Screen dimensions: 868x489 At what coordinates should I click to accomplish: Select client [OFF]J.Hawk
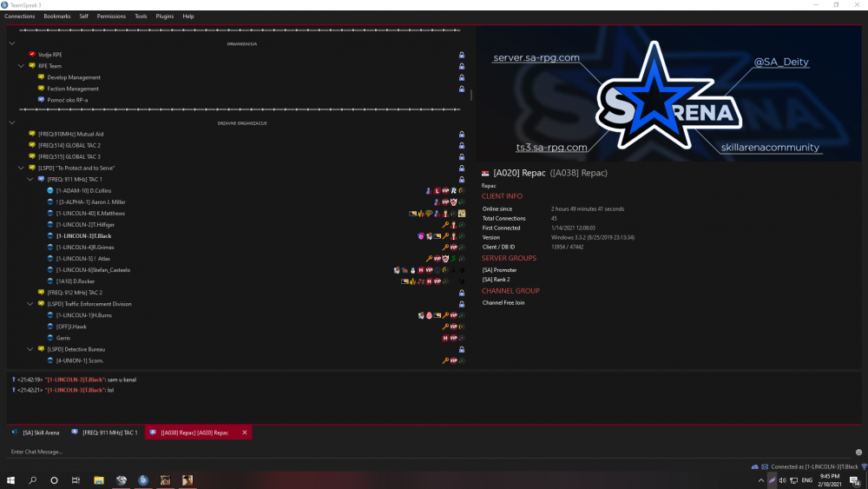pyautogui.click(x=71, y=327)
